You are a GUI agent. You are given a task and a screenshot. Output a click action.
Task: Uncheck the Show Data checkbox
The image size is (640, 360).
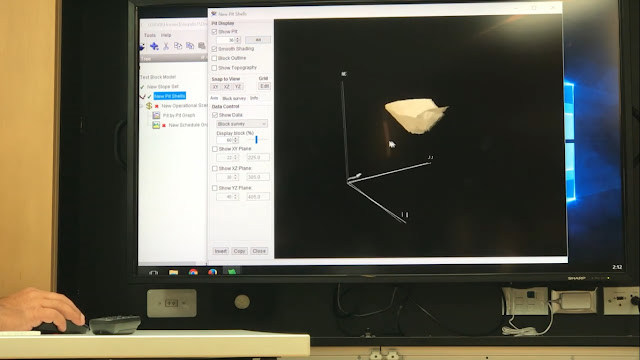tap(215, 115)
